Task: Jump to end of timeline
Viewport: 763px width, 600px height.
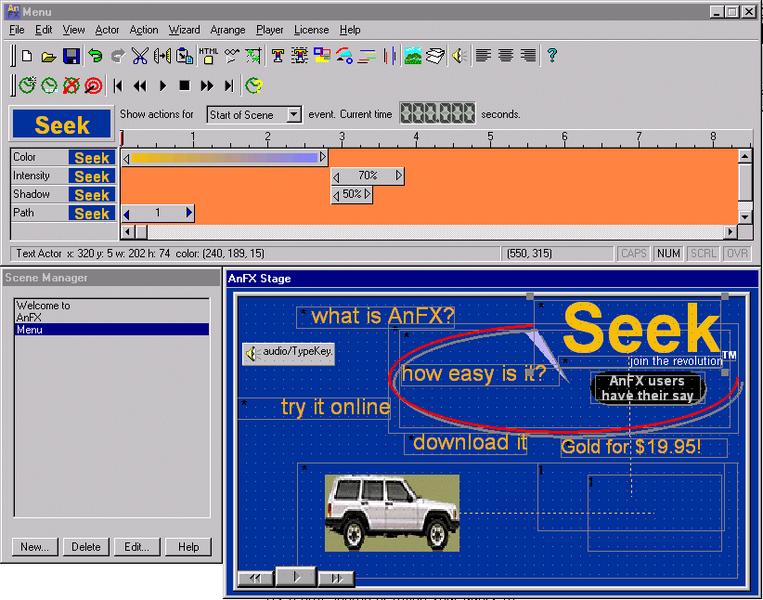Action: [229, 86]
